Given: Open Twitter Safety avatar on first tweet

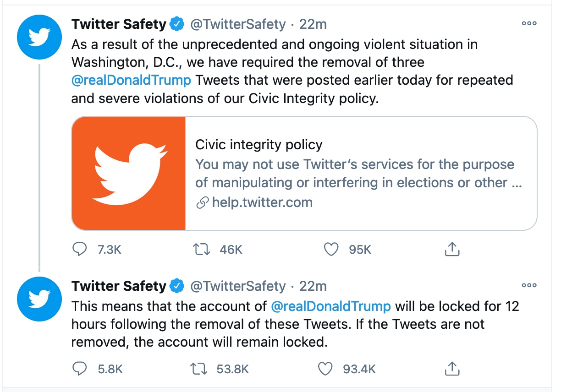Looking at the screenshot, I should coord(39,38).
